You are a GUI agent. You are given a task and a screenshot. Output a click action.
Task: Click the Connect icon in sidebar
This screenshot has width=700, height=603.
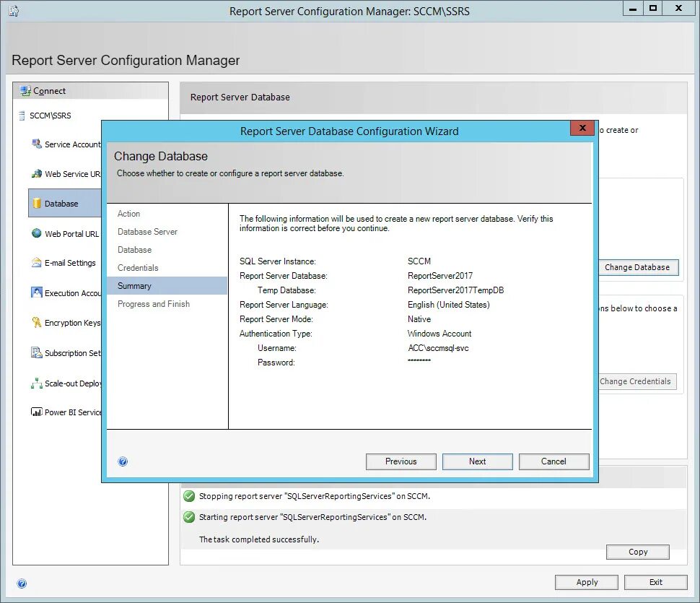tap(25, 91)
